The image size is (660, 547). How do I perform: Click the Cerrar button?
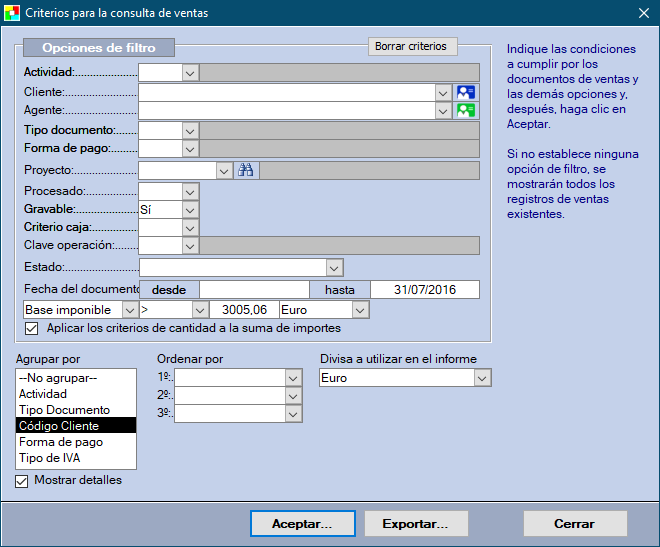click(575, 524)
